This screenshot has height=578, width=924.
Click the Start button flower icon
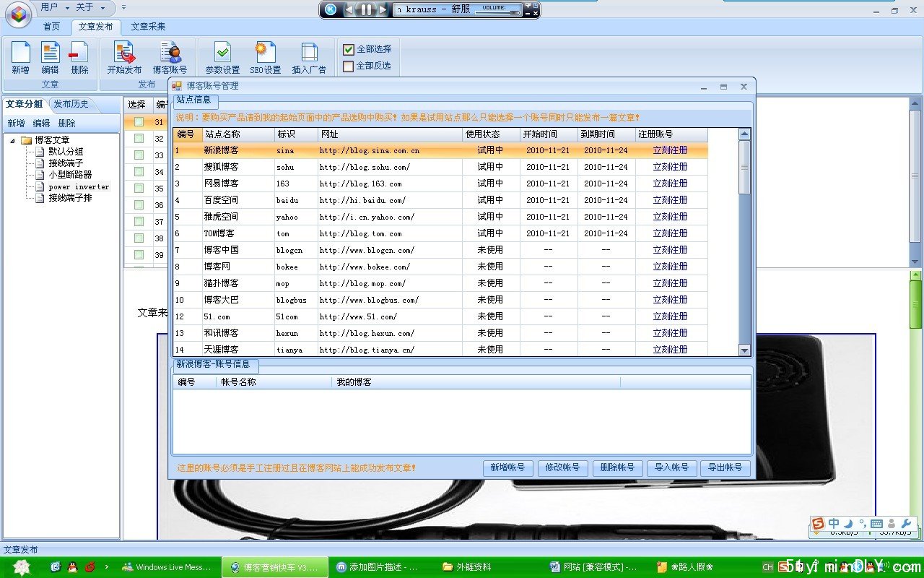[x=20, y=567]
